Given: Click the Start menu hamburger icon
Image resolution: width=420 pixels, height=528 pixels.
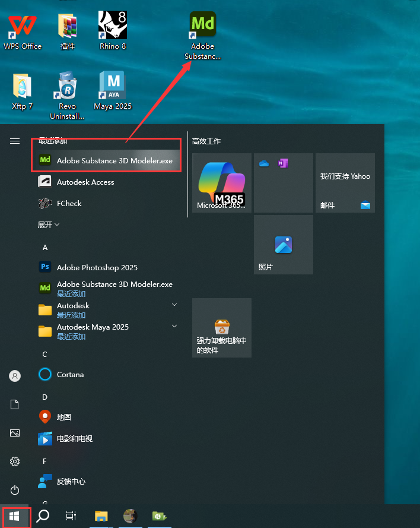Looking at the screenshot, I should tap(15, 141).
